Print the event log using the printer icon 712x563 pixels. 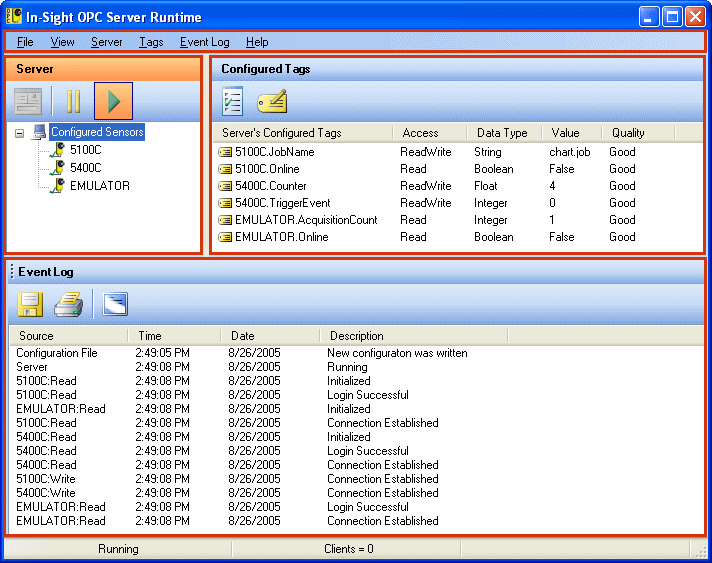pyautogui.click(x=68, y=304)
